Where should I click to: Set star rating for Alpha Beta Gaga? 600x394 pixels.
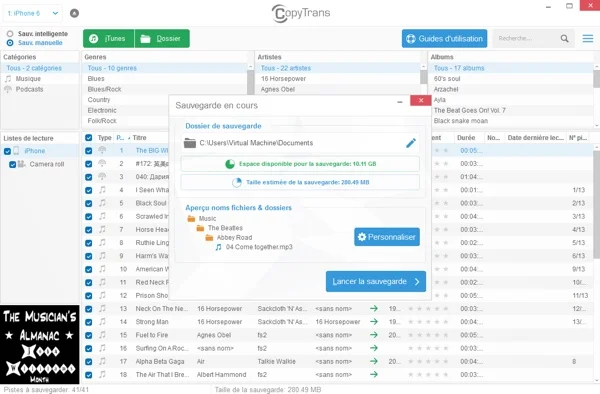428,361
